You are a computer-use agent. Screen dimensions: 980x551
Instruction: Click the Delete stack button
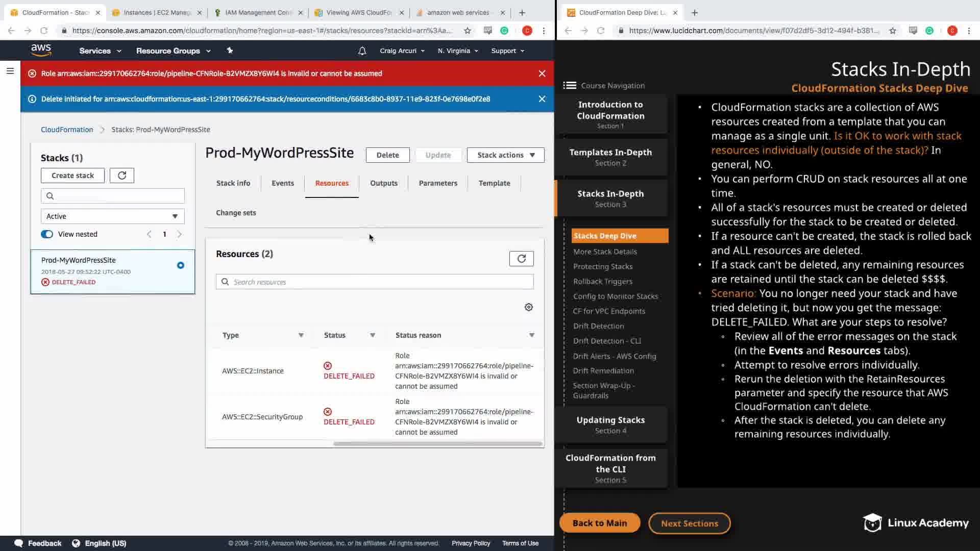tap(387, 155)
